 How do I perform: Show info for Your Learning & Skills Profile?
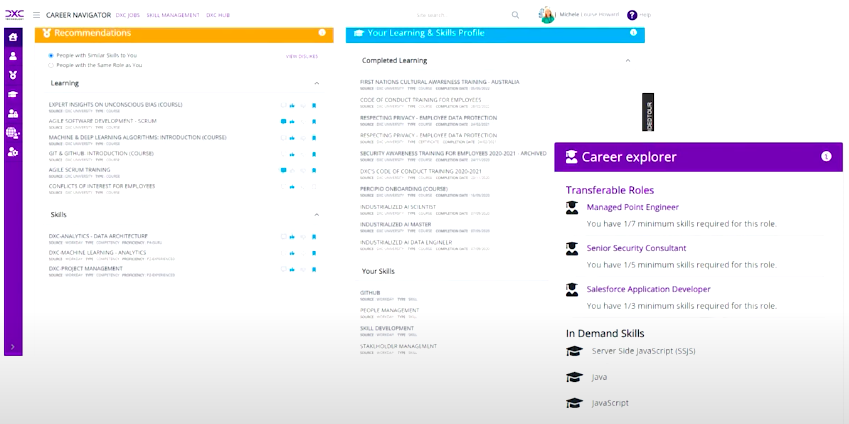634,32
